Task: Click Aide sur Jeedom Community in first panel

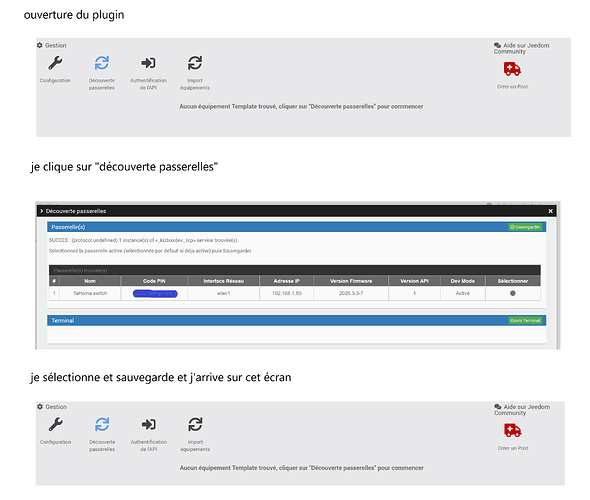Action: click(x=522, y=48)
